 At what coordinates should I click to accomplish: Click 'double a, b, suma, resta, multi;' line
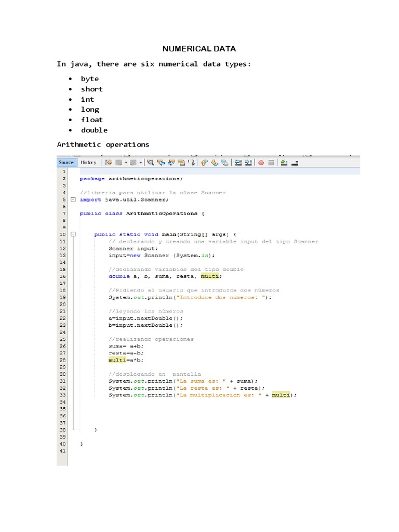(165, 276)
